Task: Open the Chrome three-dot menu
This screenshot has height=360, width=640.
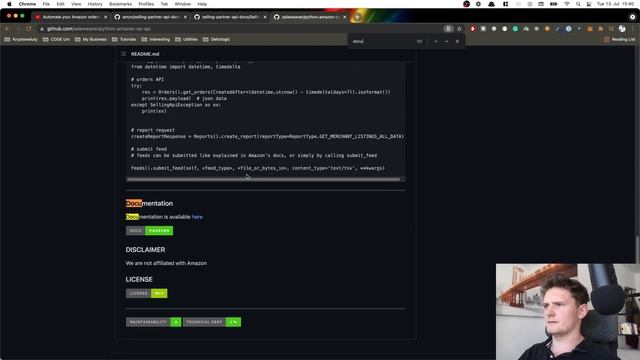Action: coord(633,29)
